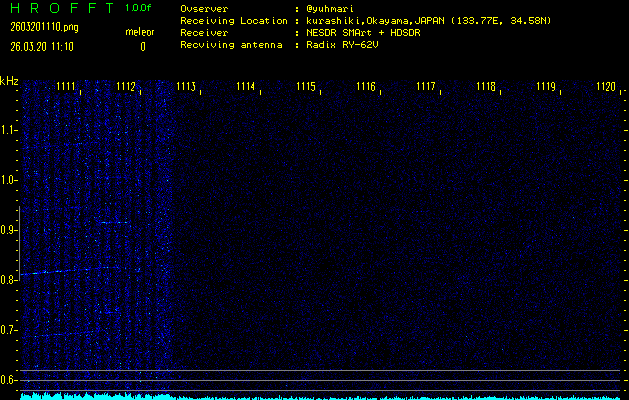Click the long signal trace near 0.8 kHz

(x=70, y=270)
